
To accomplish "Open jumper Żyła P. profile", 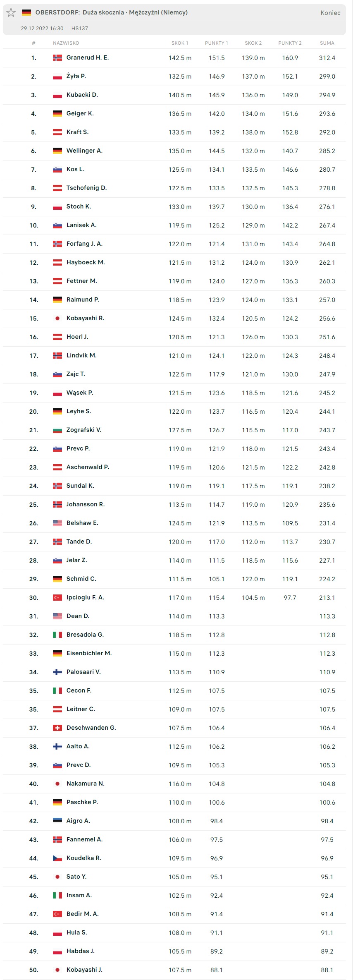I will 76,76.
